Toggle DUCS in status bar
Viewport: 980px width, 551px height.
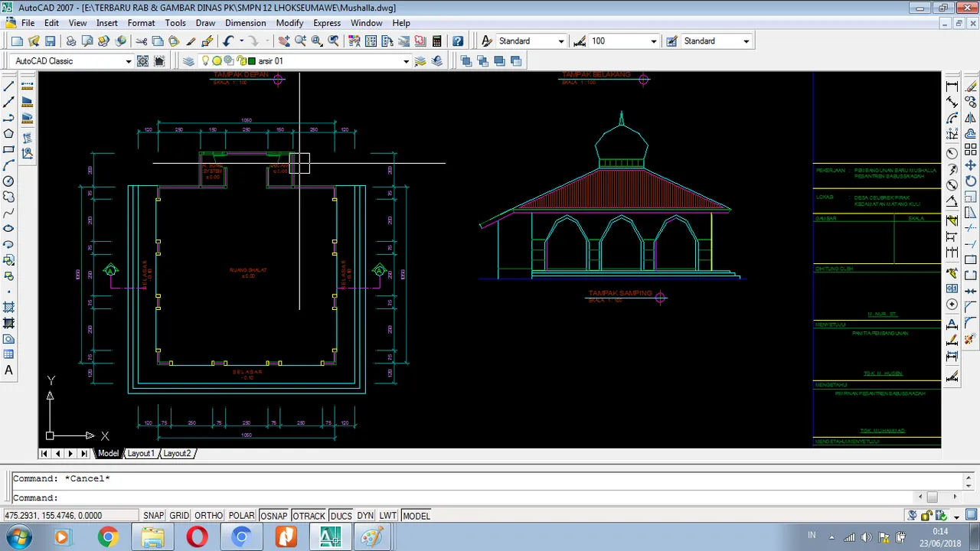click(341, 516)
